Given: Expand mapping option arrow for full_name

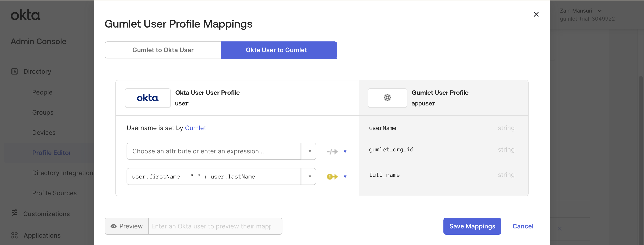Looking at the screenshot, I should coord(345,177).
